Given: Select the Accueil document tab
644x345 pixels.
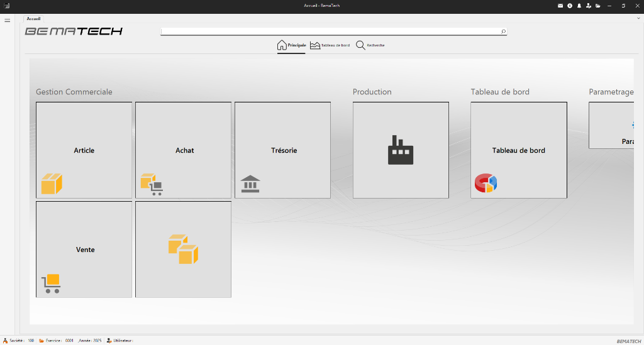Looking at the screenshot, I should [x=34, y=18].
